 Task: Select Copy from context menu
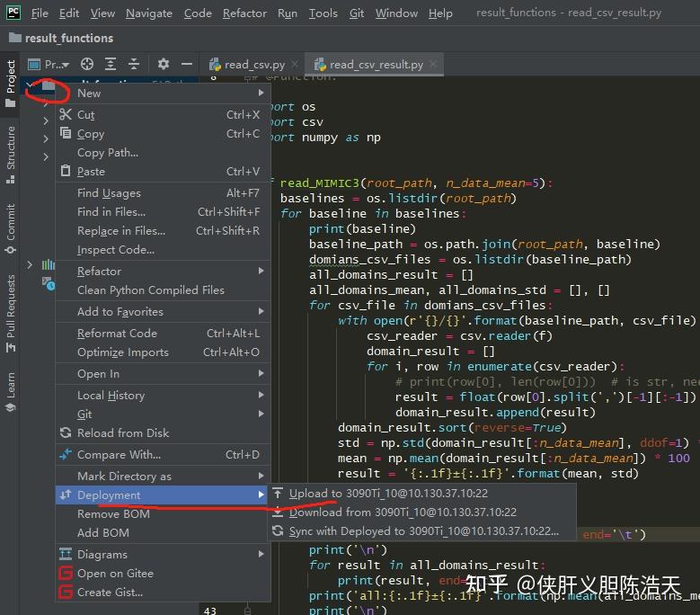(163, 134)
